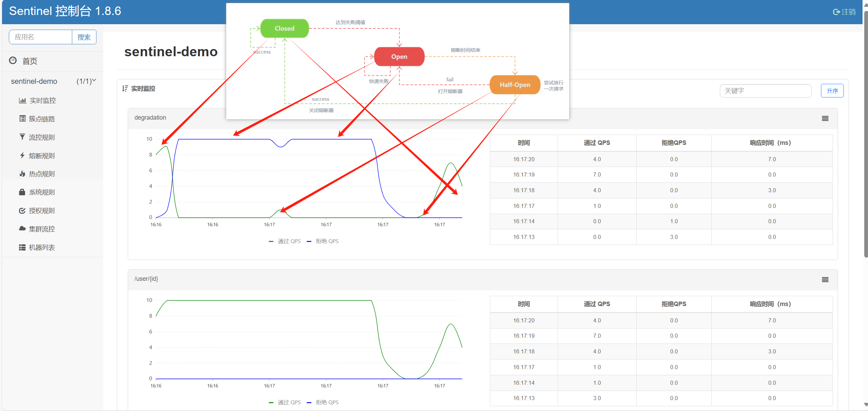Open the 机器列表 menu item
The image size is (868, 411).
click(42, 247)
